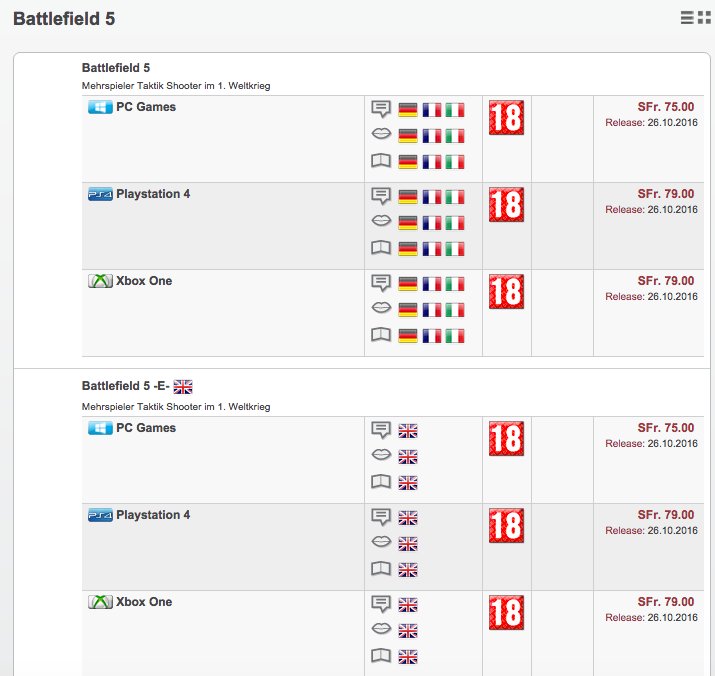Click the large "Battlefield 5" page heading
This screenshot has height=676, width=715.
[x=70, y=19]
